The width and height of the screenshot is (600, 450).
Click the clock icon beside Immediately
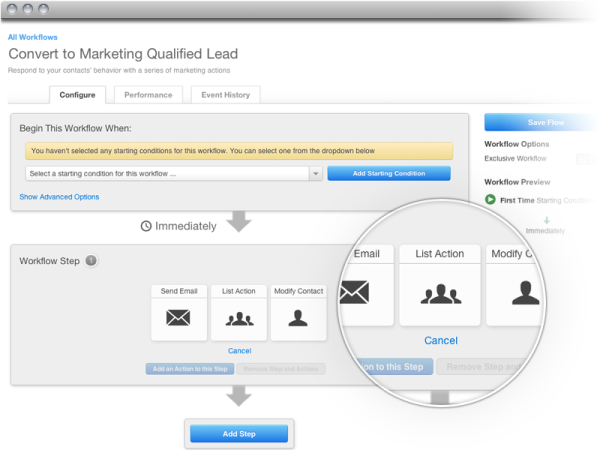click(146, 226)
